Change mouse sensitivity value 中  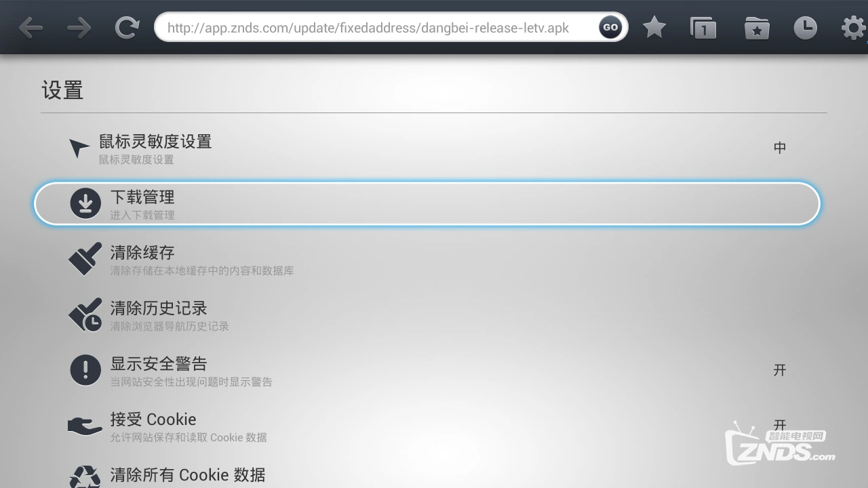[x=780, y=148]
